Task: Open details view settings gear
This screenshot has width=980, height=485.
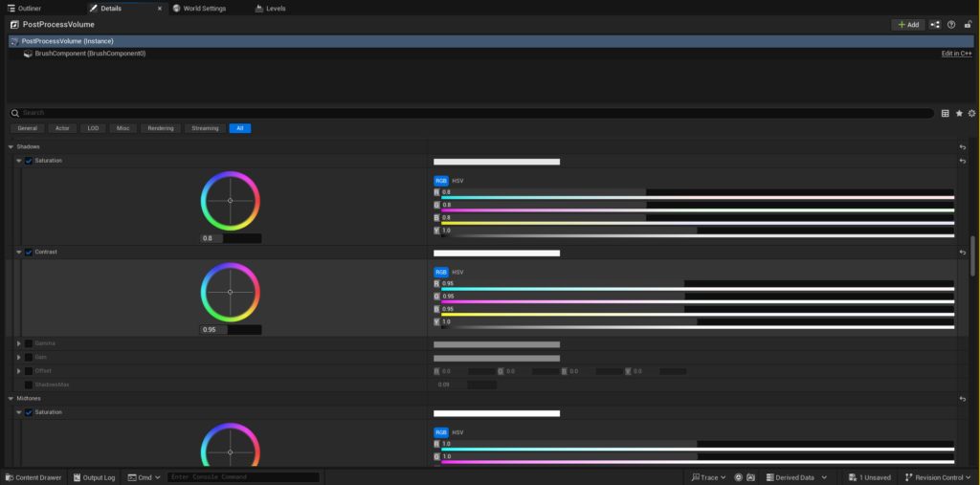Action: (x=972, y=113)
